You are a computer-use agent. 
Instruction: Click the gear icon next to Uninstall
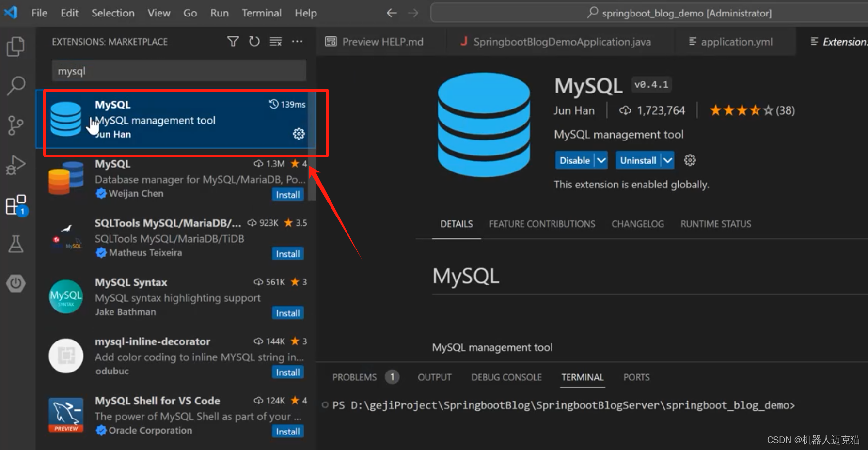tap(690, 160)
